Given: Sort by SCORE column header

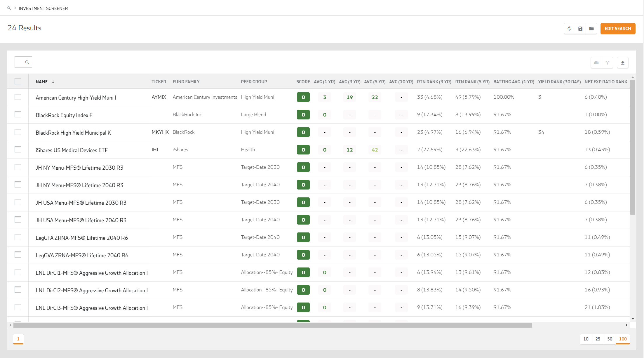Looking at the screenshot, I should point(303,82).
